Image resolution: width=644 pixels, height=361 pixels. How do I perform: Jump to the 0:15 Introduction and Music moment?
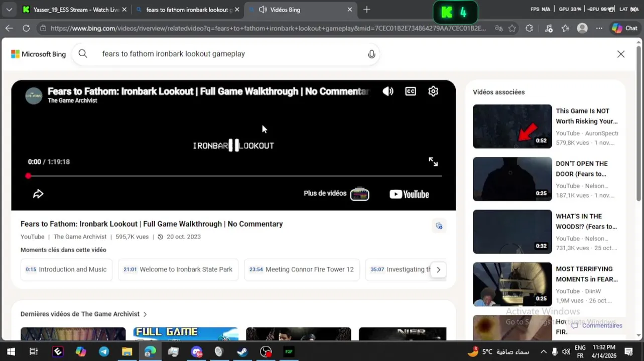click(x=66, y=269)
